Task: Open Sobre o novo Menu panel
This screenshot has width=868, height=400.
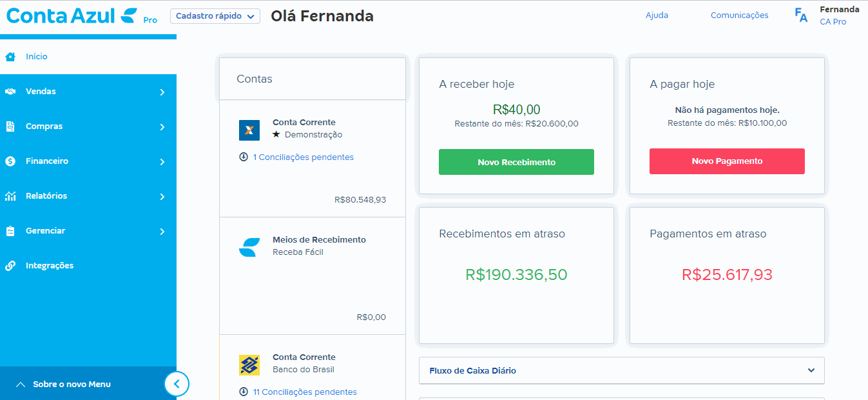Action: tap(72, 385)
